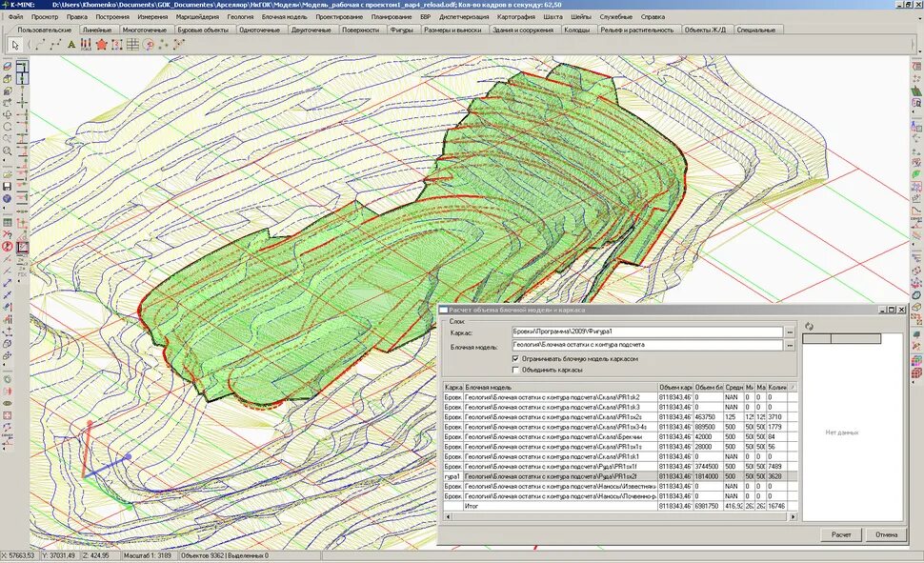The width and height of the screenshot is (924, 563).
Task: Click the Каркас path input field
Action: coord(647,332)
